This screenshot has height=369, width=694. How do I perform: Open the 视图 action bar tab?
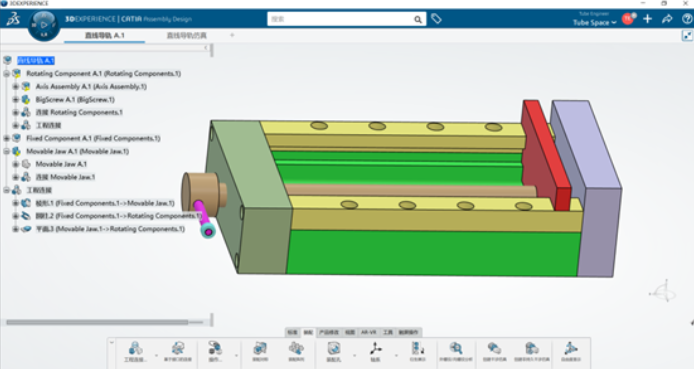point(350,332)
